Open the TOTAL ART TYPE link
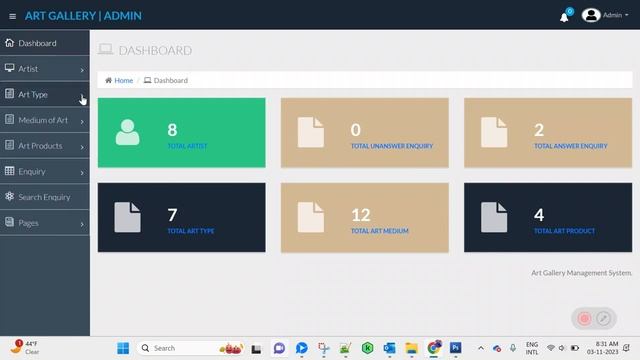This screenshot has width=640, height=360. tap(191, 231)
